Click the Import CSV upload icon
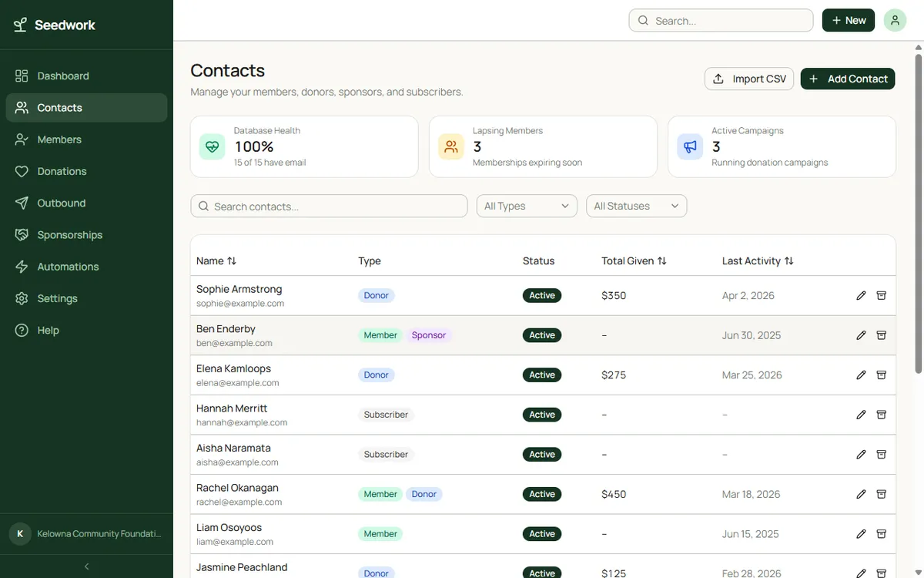The image size is (924, 578). click(720, 78)
